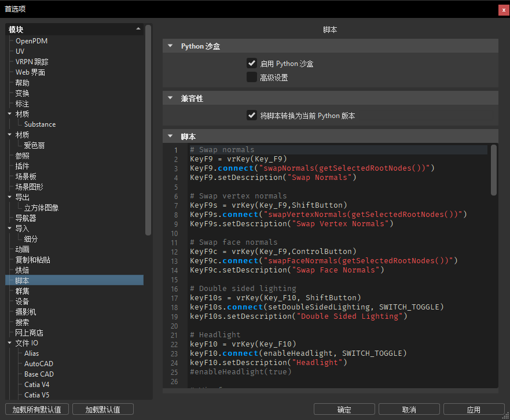Screen dimensions: 510x420
Task: Select 爱色丽 under 材质
Action: (x=34, y=145)
